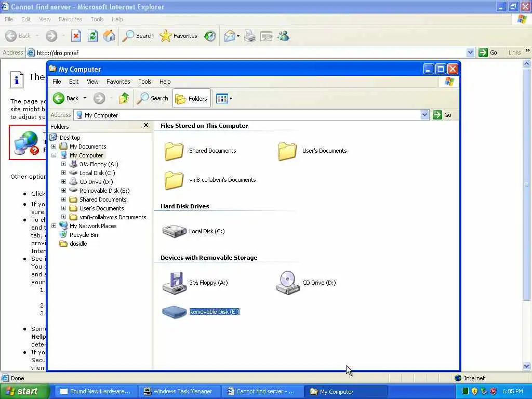532x399 pixels.
Task: Select Removable Disk (E:) icon
Action: tap(175, 312)
